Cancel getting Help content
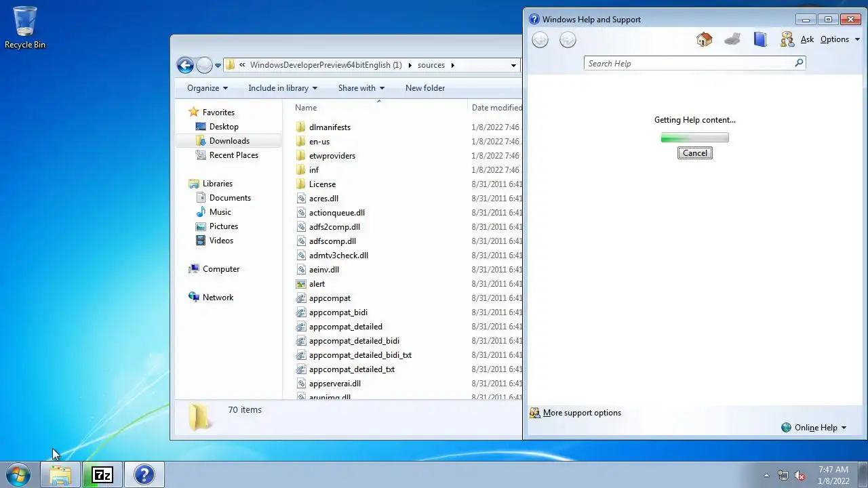 coord(694,152)
